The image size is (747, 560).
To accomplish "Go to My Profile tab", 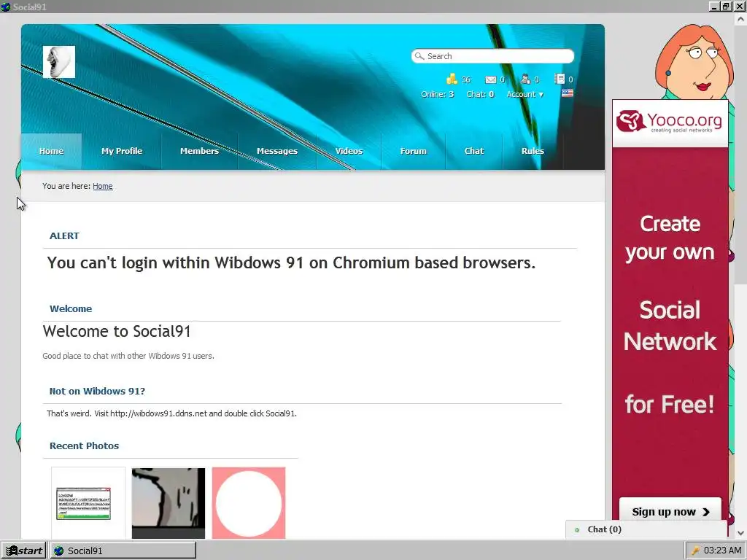I will (x=122, y=151).
